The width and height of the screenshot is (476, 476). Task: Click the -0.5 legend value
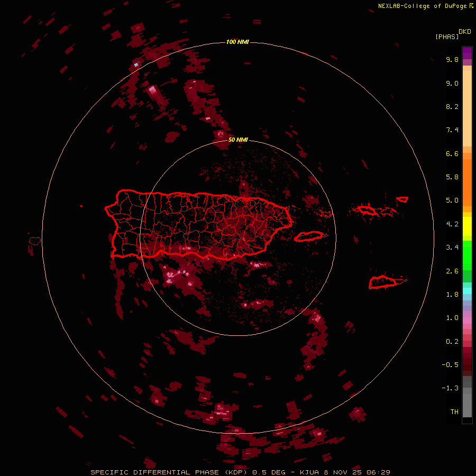pos(450,365)
